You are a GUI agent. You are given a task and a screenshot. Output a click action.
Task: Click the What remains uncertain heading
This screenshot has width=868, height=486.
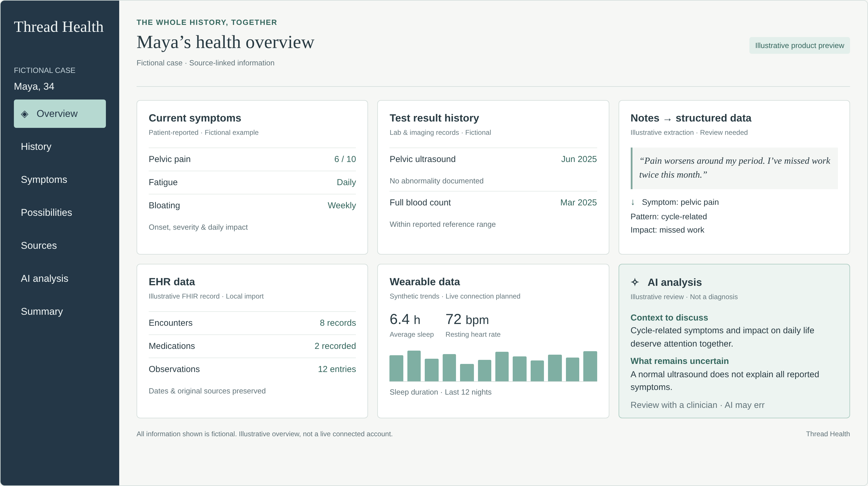point(679,361)
